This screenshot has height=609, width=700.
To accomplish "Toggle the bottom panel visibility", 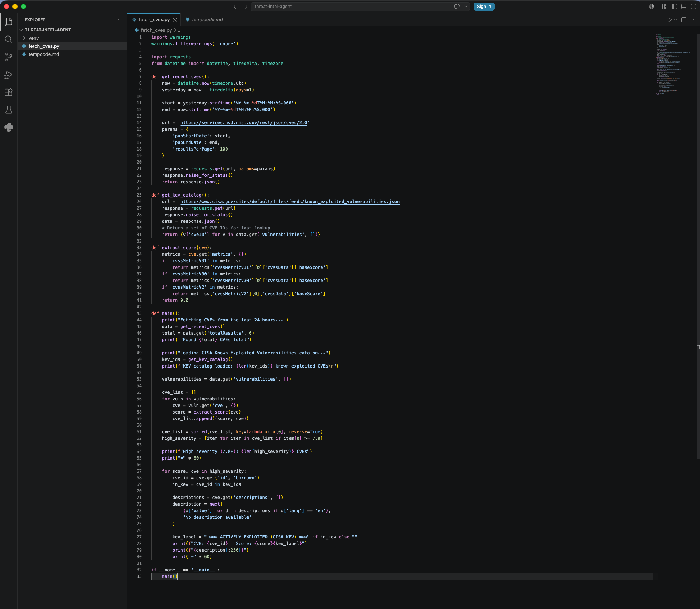I will (684, 7).
